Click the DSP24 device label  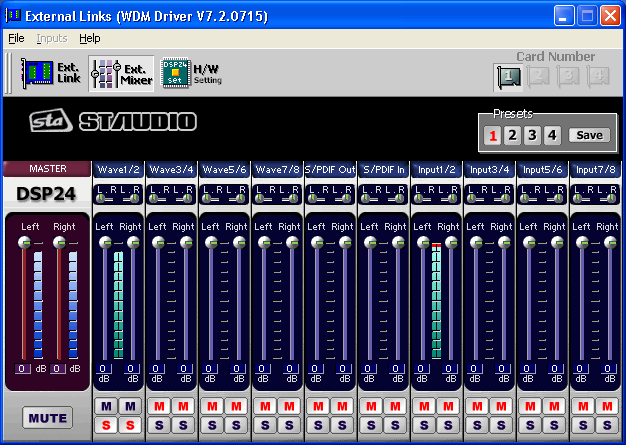[46, 194]
